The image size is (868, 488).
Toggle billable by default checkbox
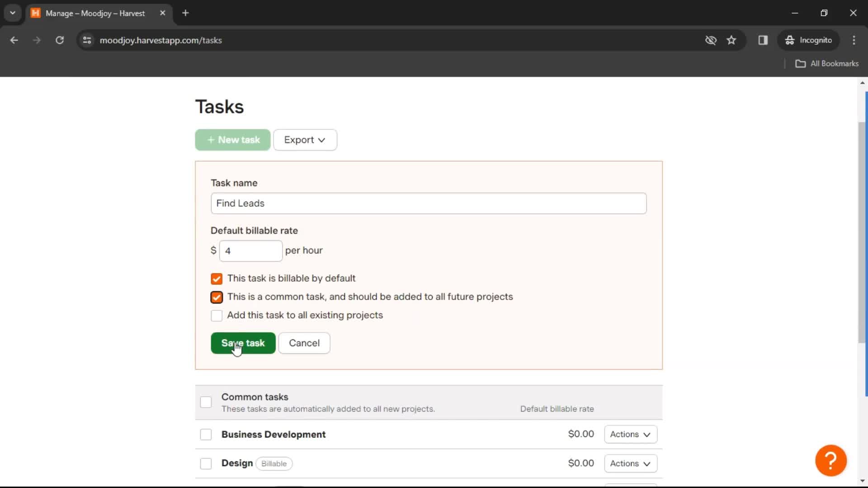(x=217, y=278)
